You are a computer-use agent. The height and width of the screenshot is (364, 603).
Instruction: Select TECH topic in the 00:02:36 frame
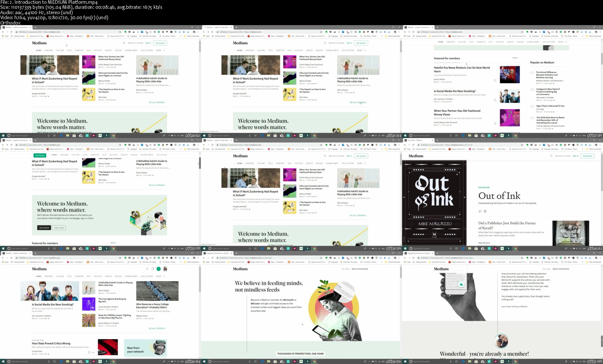pos(471,42)
